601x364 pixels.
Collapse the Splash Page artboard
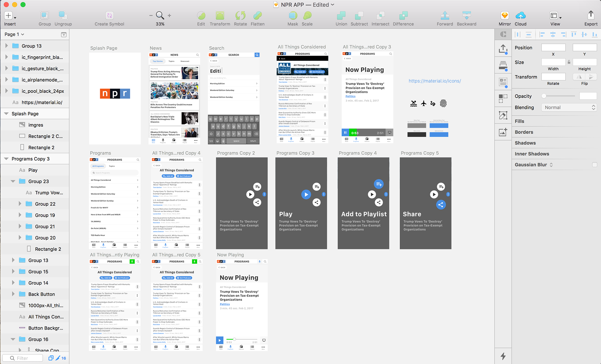click(x=6, y=114)
